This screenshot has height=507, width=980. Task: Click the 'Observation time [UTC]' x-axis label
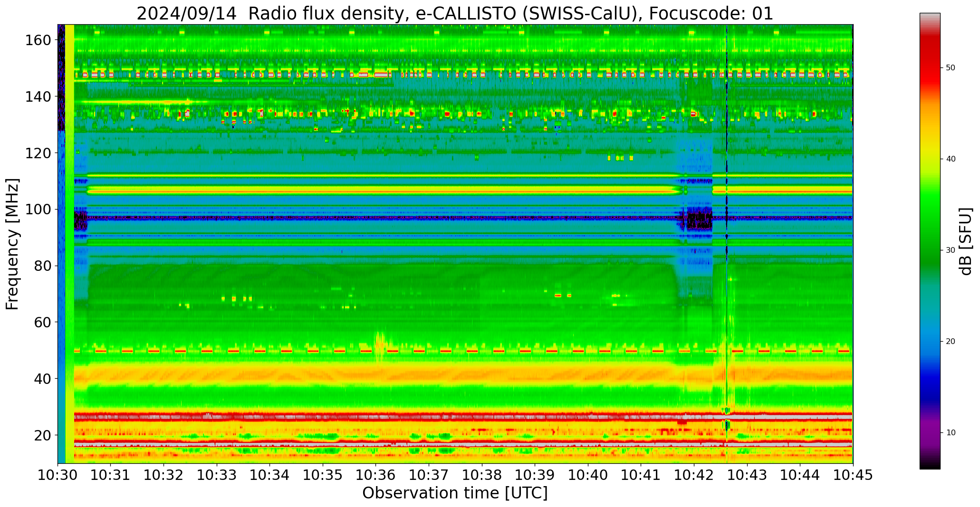(x=455, y=493)
